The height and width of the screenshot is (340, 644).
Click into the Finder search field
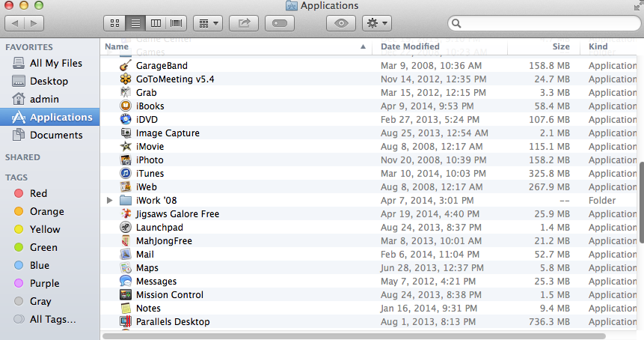(x=545, y=23)
